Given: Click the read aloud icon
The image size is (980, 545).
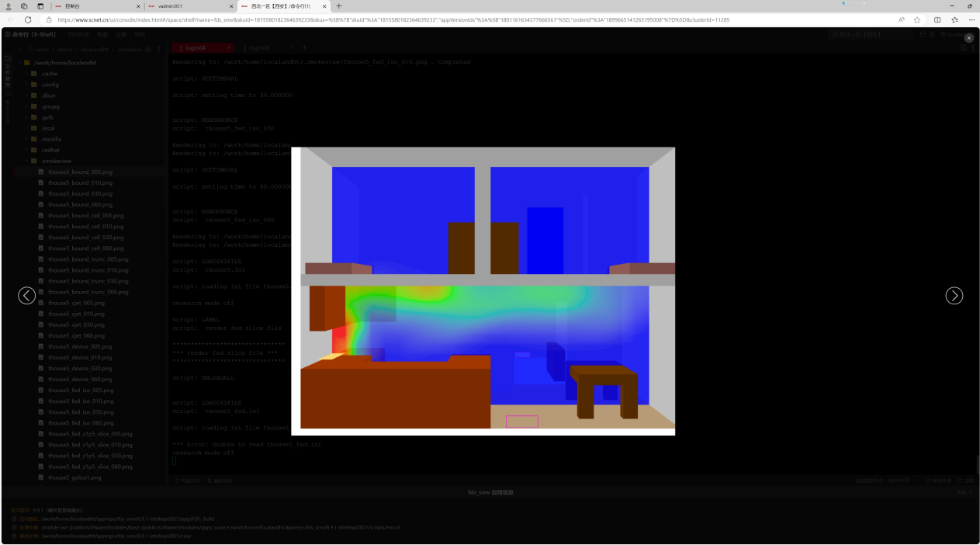Looking at the screenshot, I should point(901,19).
